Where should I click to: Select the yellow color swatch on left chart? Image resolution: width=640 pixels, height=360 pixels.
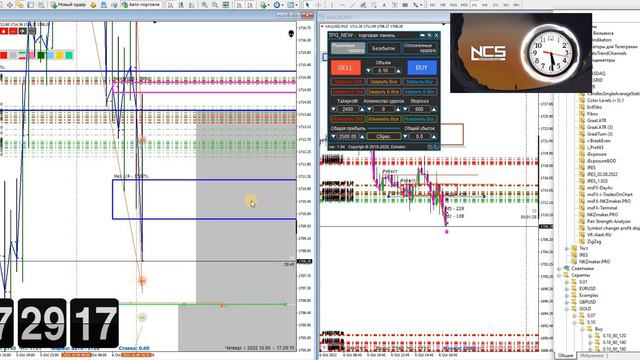(x=60, y=55)
